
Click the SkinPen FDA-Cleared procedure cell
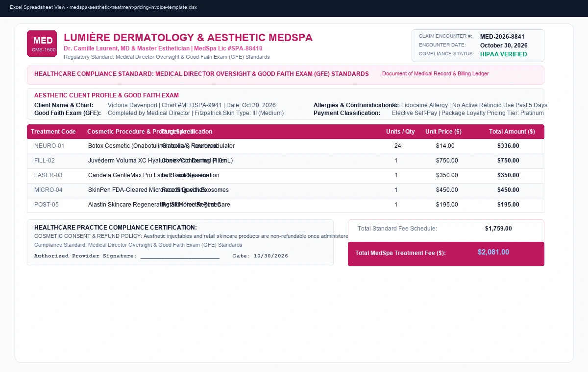[158, 190]
